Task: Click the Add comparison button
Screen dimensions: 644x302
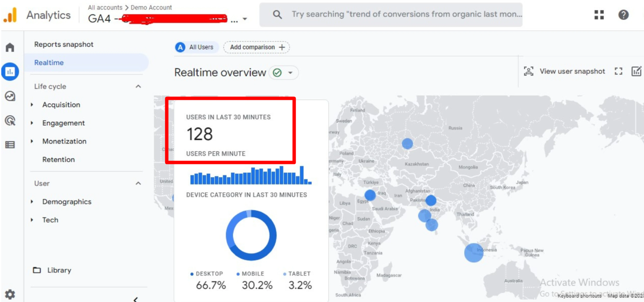Action: [257, 47]
